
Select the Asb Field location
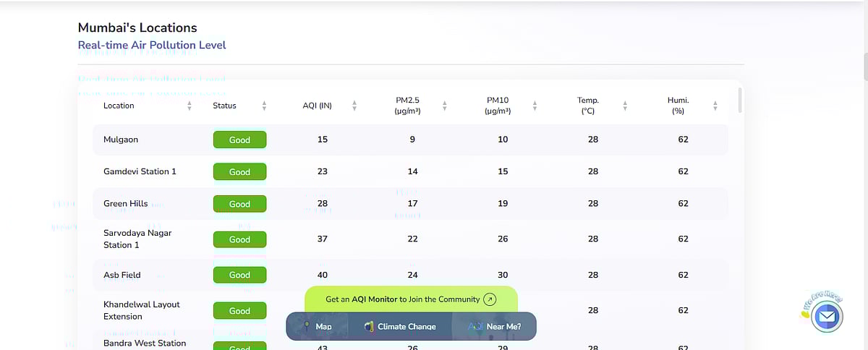(x=122, y=275)
